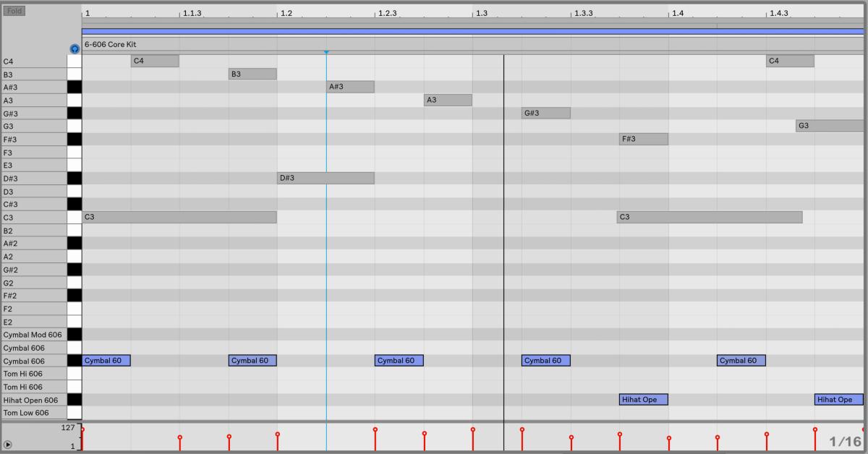Select the A3 note block
Viewport: 868px width, 454px height.
pyautogui.click(x=448, y=100)
